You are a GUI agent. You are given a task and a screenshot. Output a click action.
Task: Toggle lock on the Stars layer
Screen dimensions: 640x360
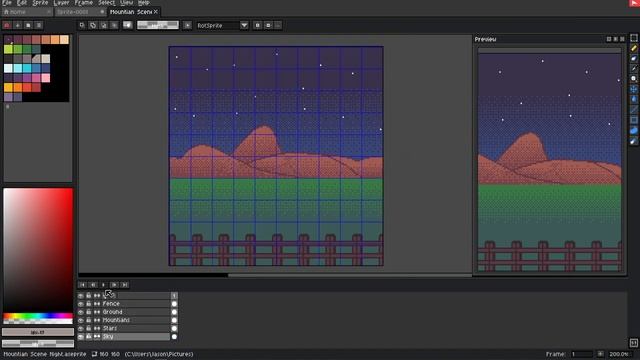pyautogui.click(x=89, y=328)
